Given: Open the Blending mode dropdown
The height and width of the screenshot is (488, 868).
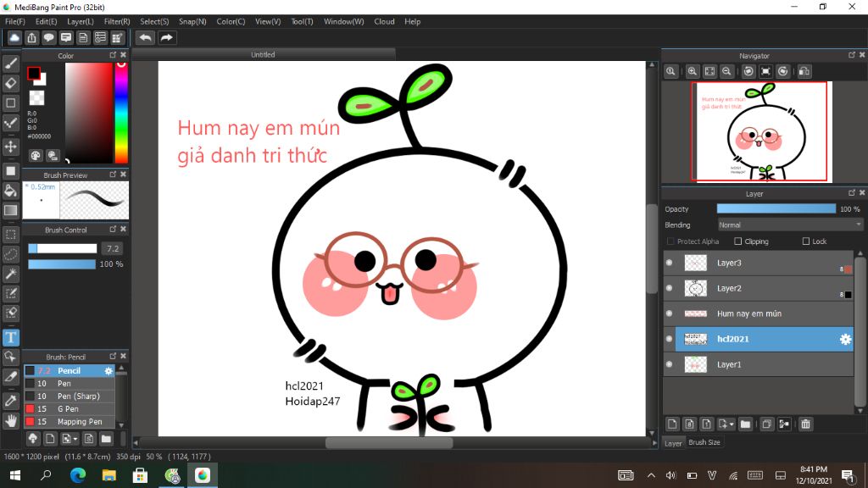Looking at the screenshot, I should pyautogui.click(x=790, y=225).
